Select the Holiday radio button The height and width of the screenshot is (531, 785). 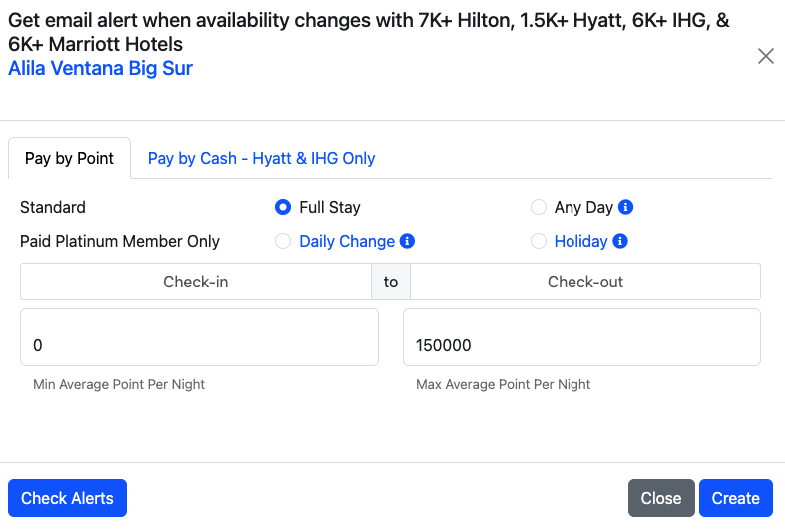539,241
